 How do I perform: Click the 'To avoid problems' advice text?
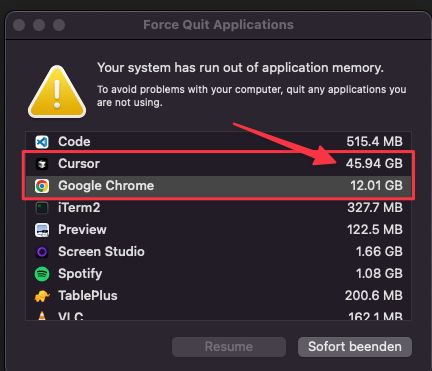tap(252, 96)
